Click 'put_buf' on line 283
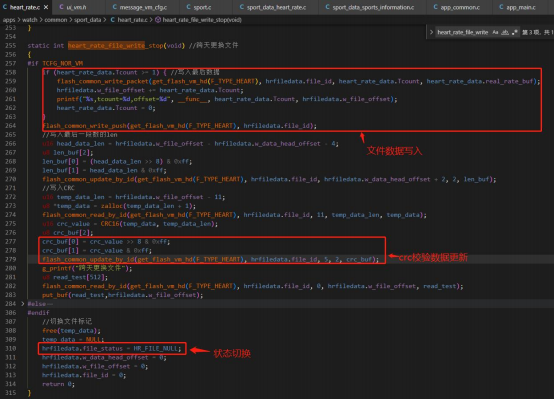 tap(55, 295)
